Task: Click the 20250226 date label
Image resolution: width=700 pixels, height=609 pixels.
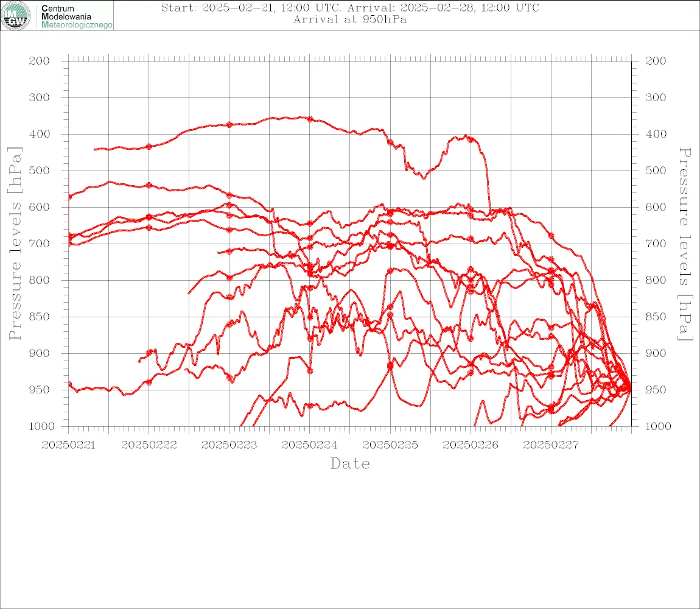Action: tap(471, 445)
